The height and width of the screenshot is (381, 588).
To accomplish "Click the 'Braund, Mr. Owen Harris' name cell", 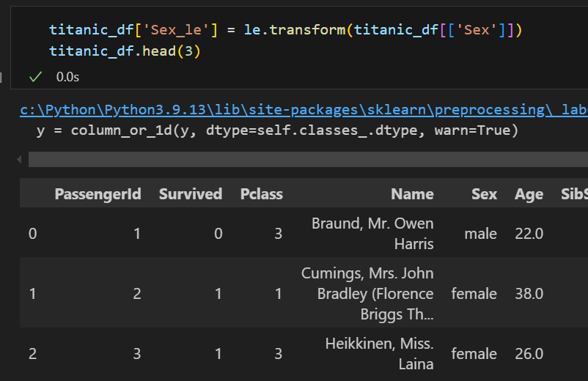I will pos(372,233).
